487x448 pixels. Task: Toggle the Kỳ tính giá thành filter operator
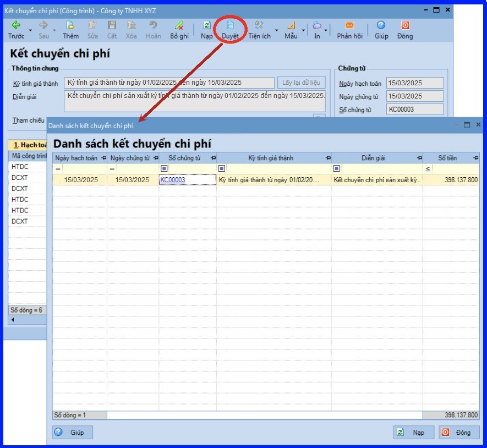click(221, 169)
